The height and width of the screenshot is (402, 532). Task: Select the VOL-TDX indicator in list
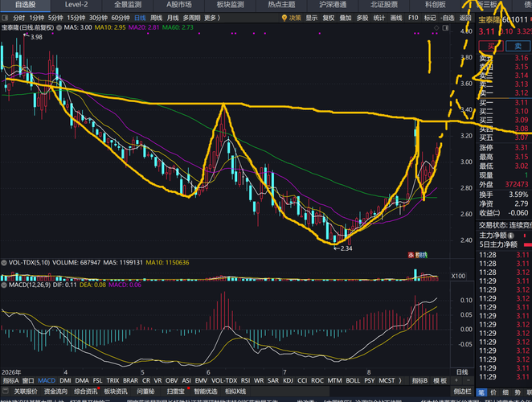(x=224, y=380)
